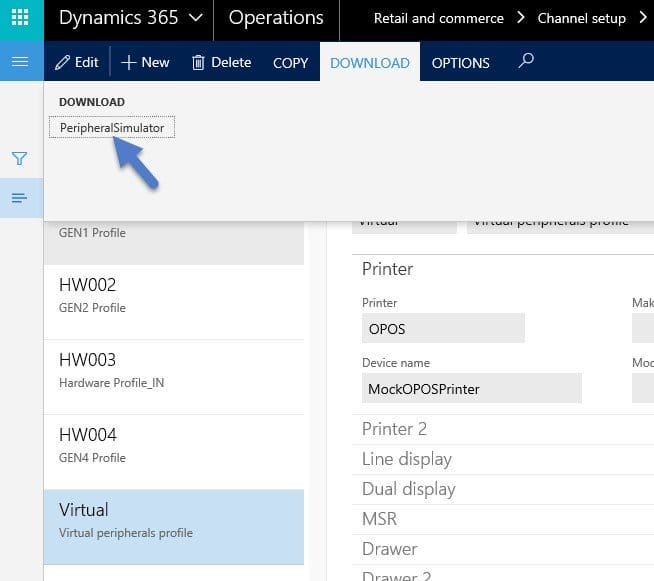Toggle the list view icon in sidebar

click(x=19, y=198)
